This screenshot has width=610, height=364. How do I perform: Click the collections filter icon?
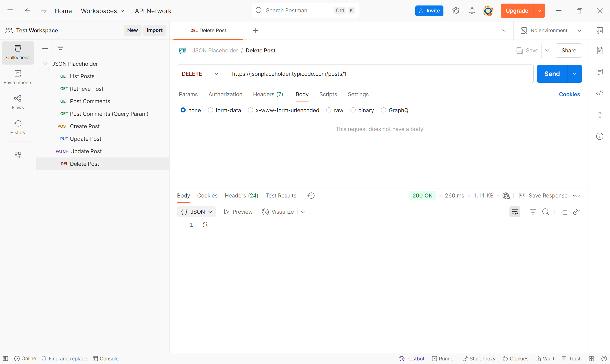point(60,49)
